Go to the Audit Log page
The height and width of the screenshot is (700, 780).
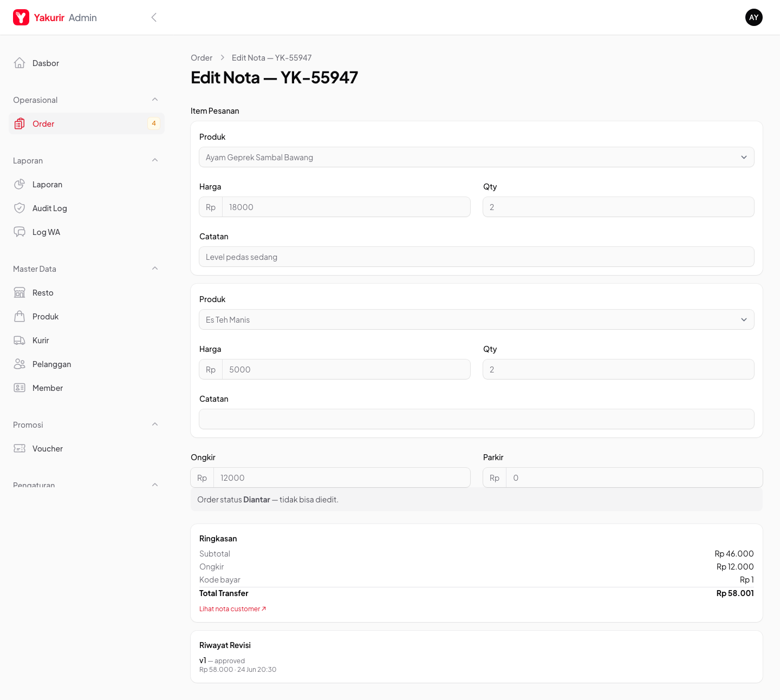pyautogui.click(x=87, y=208)
